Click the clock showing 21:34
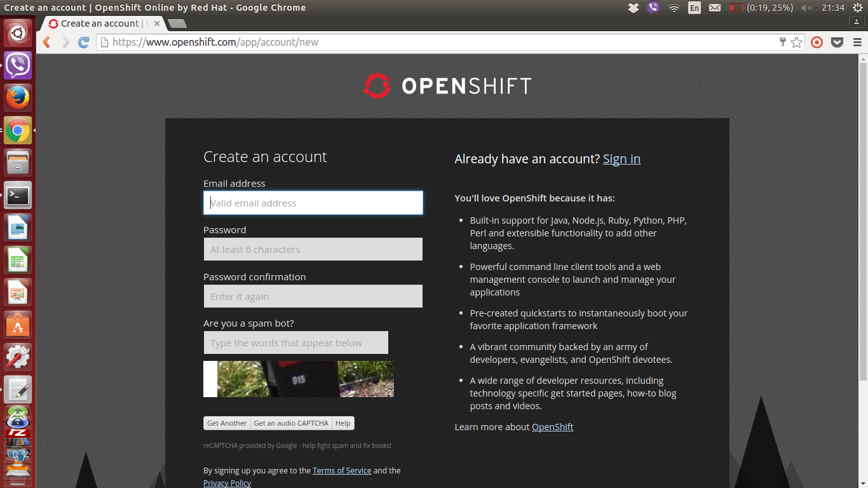Image resolution: width=868 pixels, height=488 pixels. 832,8
